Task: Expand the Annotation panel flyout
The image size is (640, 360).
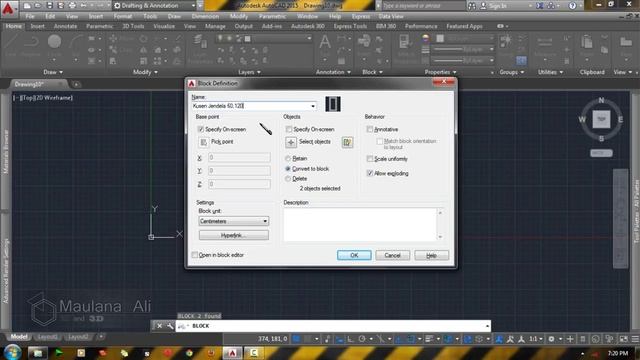Action: coord(333,72)
